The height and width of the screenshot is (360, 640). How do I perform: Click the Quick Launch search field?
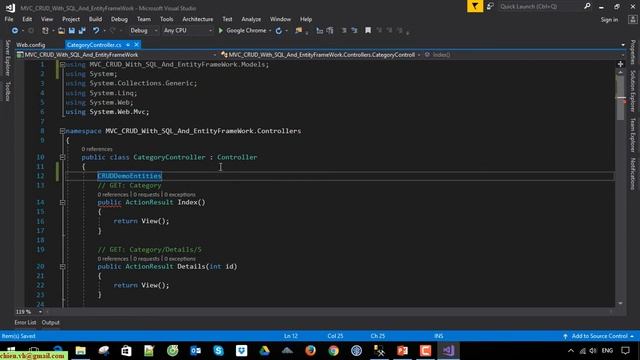[540, 6]
